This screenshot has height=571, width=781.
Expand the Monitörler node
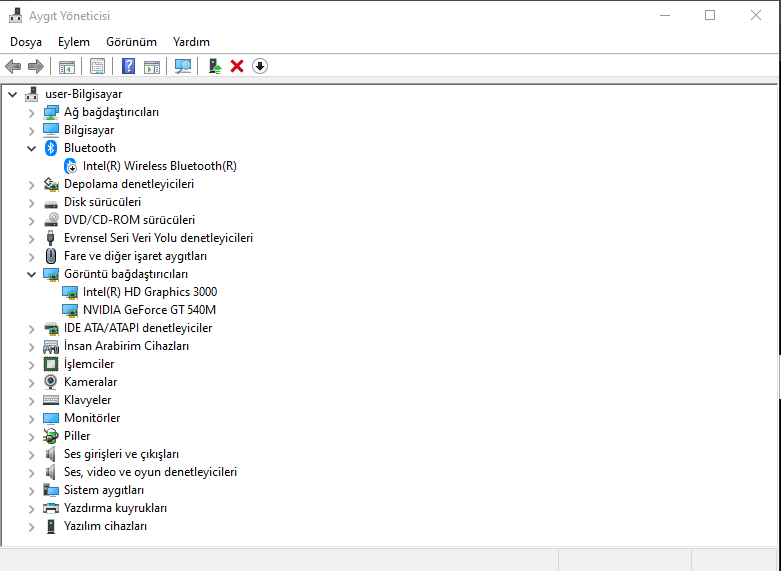(31, 419)
